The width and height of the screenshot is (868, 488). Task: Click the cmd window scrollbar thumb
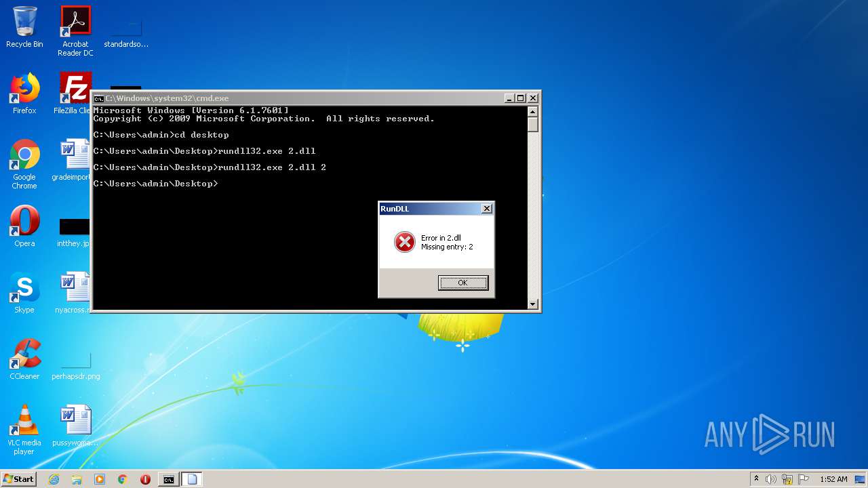coord(533,124)
